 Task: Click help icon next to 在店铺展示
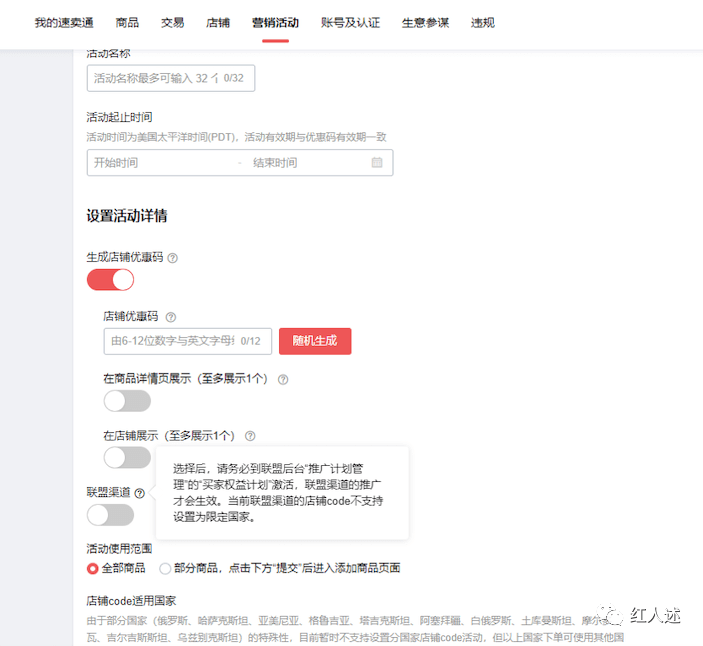[250, 436]
